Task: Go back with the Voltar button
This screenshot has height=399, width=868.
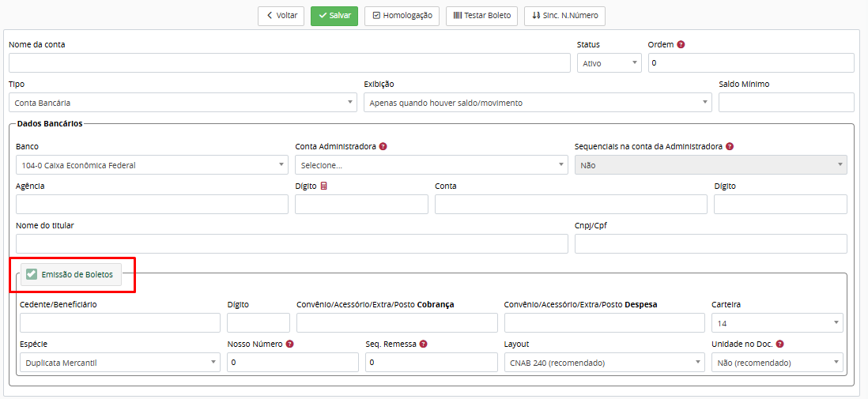Action: [281, 15]
